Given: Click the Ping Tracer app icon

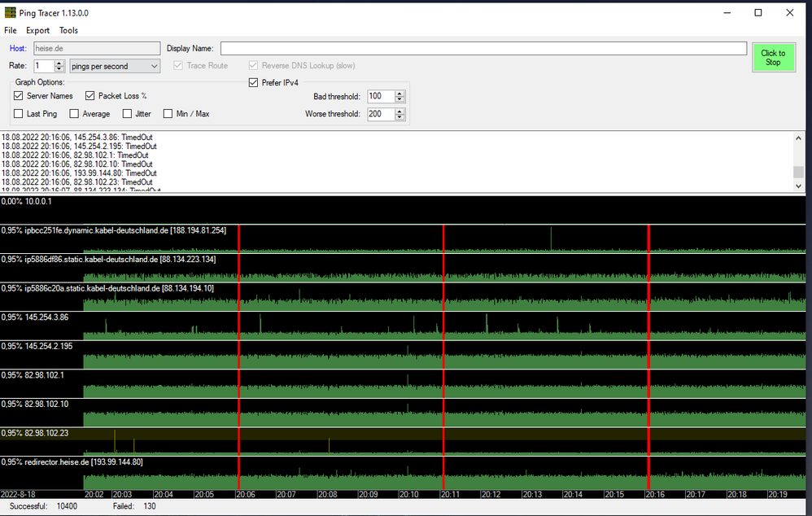Looking at the screenshot, I should click(x=11, y=13).
